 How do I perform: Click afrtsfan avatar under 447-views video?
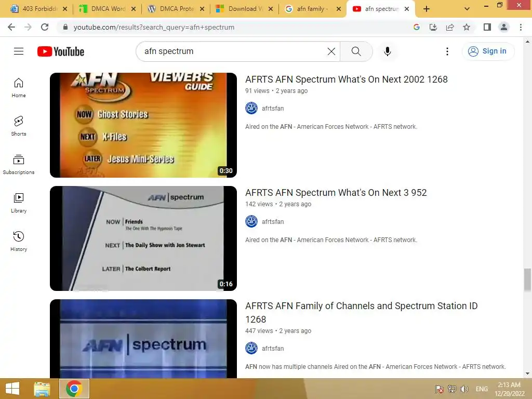click(251, 348)
